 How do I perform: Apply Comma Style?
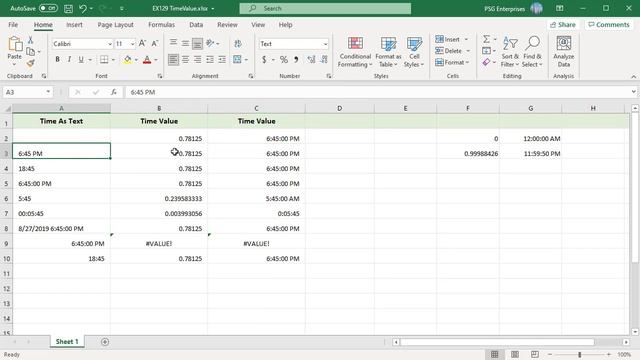click(x=296, y=60)
